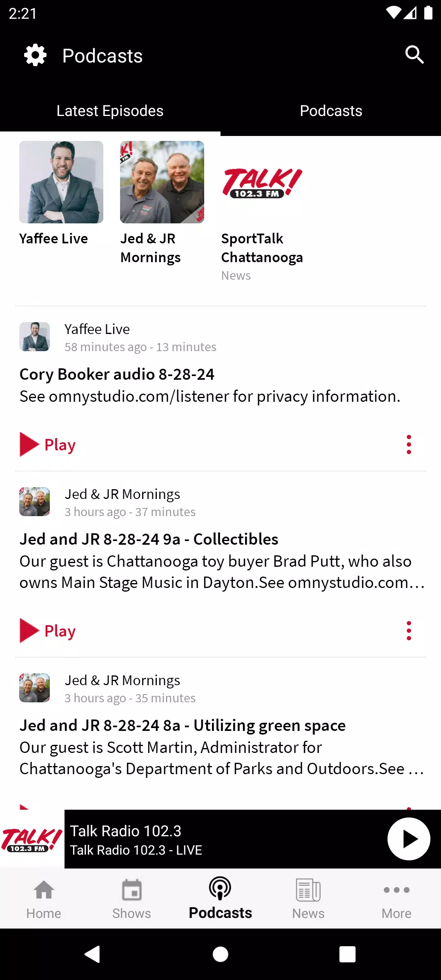
Task: Open the SportTalk Chattanooga podcast logo
Action: (x=263, y=182)
